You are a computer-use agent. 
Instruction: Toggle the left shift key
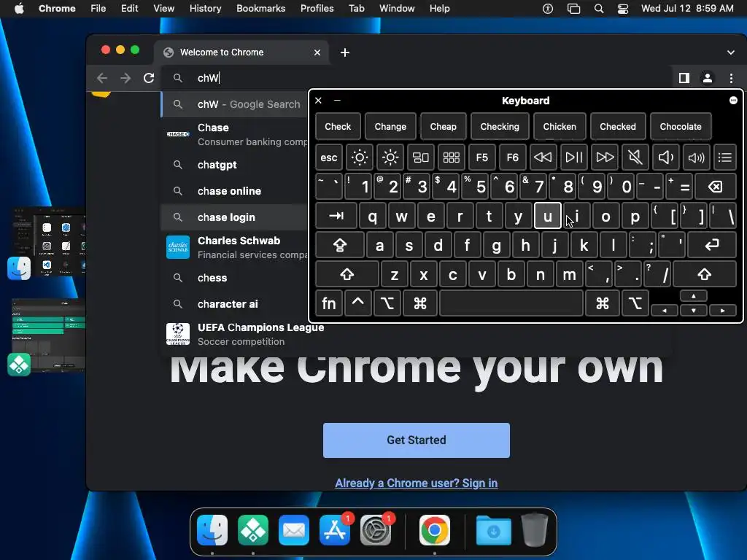point(347,275)
